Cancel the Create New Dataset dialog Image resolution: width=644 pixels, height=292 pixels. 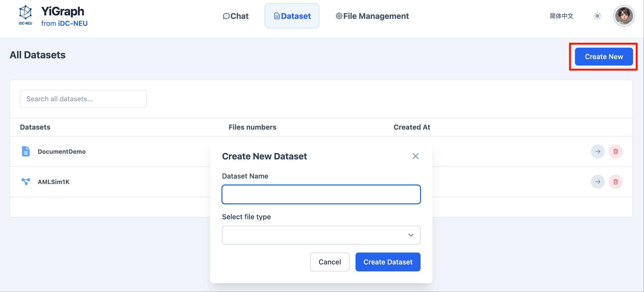point(329,262)
